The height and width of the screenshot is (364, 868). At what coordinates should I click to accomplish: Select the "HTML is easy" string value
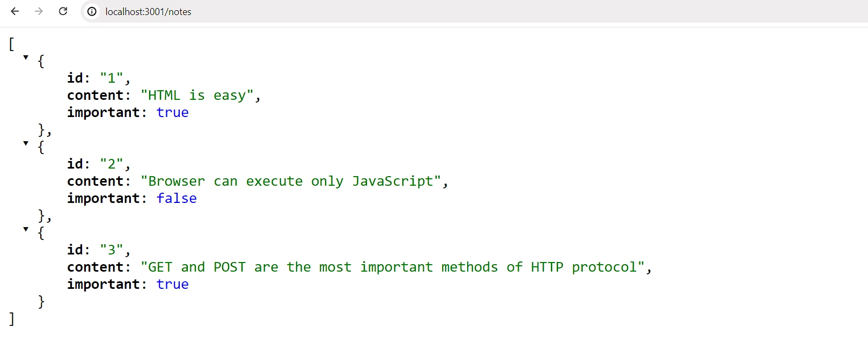[197, 96]
